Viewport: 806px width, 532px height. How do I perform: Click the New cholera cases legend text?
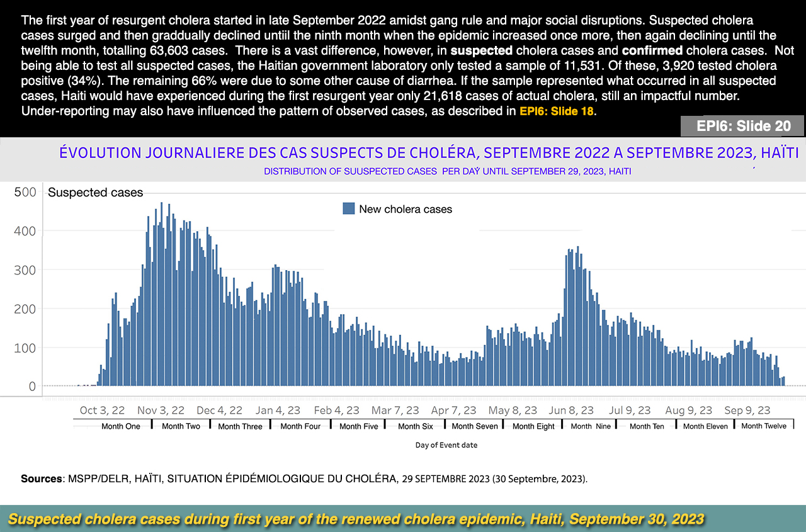pyautogui.click(x=406, y=209)
